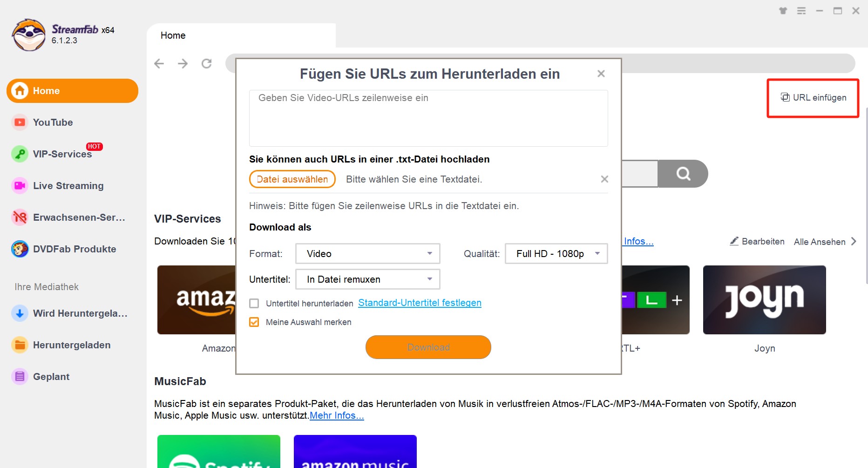Maximize the StreamFab window
Screen dimensions: 868x468
[x=838, y=11]
